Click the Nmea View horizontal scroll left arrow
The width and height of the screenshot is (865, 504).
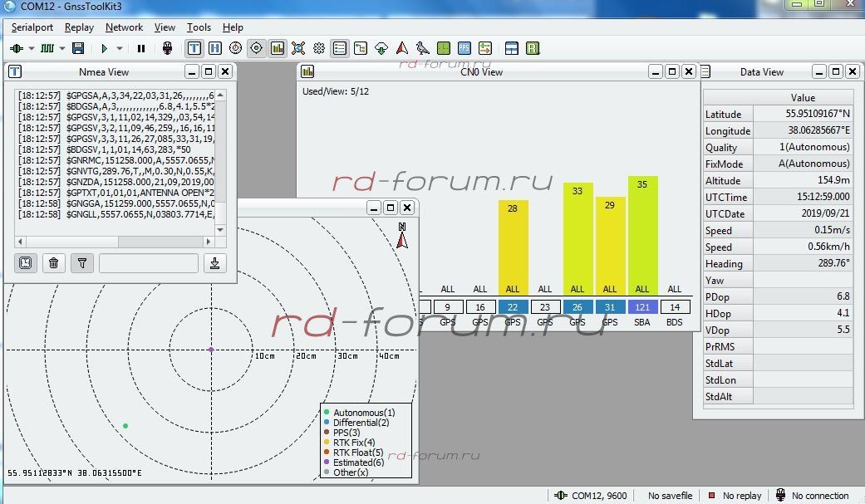[21, 242]
